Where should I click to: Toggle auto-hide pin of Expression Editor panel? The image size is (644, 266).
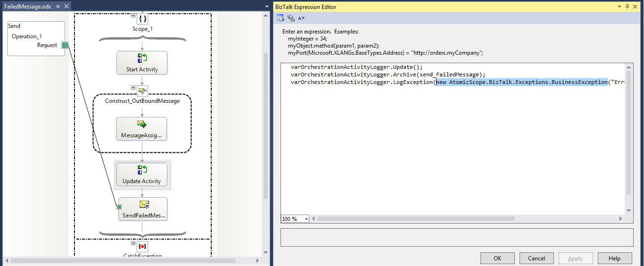pos(627,7)
